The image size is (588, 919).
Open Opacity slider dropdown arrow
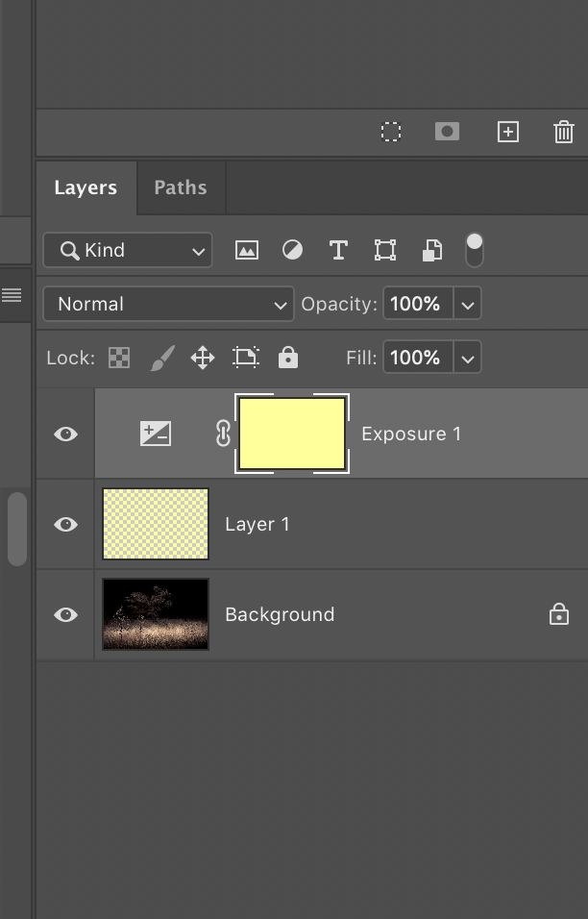point(467,304)
